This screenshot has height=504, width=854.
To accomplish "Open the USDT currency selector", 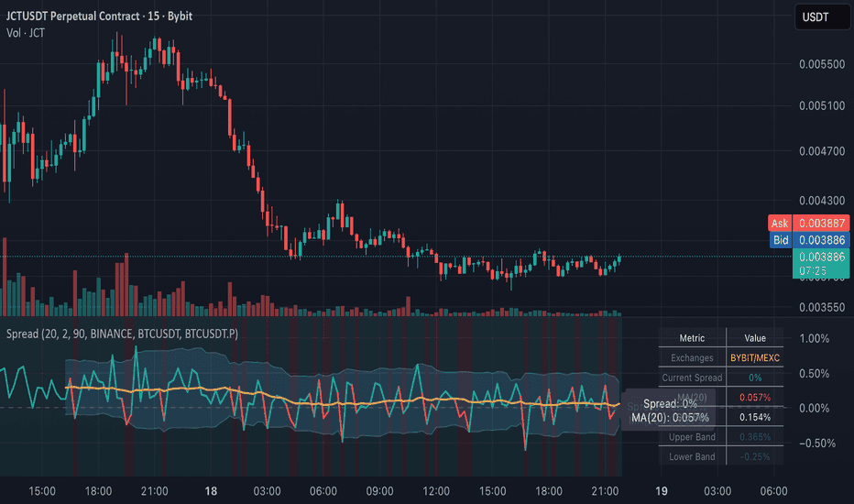I will (x=822, y=16).
